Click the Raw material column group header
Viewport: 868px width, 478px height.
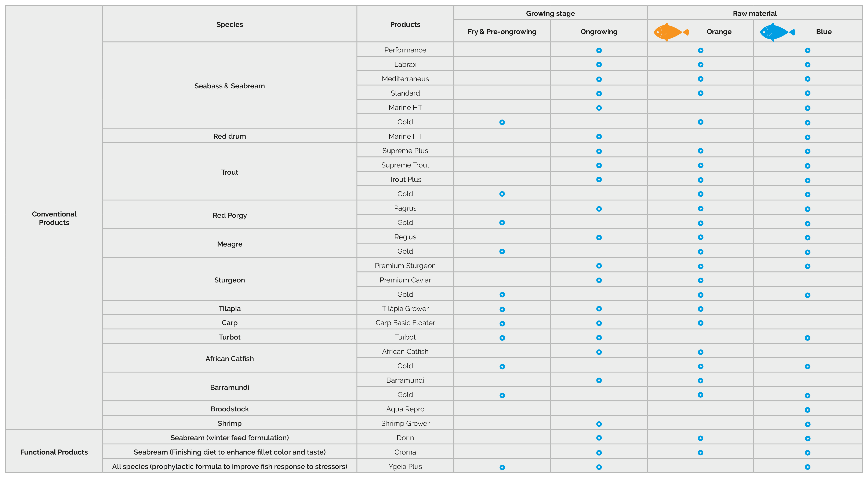(x=754, y=14)
